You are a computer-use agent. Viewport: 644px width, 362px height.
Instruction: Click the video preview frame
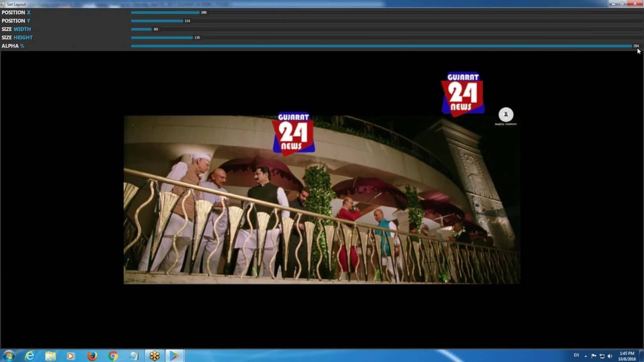click(322, 200)
